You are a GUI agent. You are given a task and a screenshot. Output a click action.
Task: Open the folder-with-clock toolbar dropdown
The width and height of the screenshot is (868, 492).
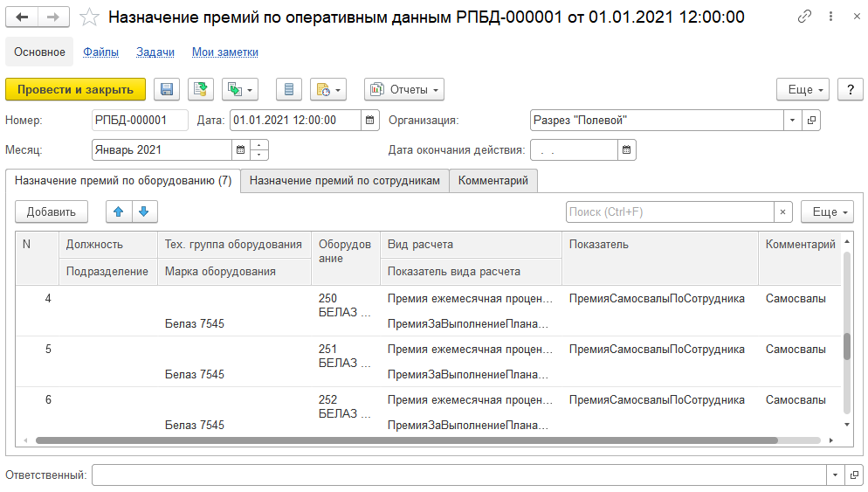pos(328,89)
